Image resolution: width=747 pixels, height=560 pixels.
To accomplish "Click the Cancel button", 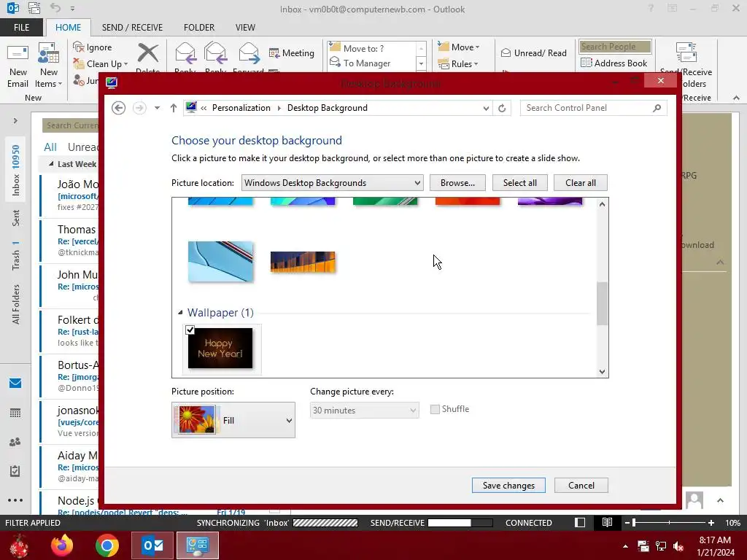I will pyautogui.click(x=581, y=485).
